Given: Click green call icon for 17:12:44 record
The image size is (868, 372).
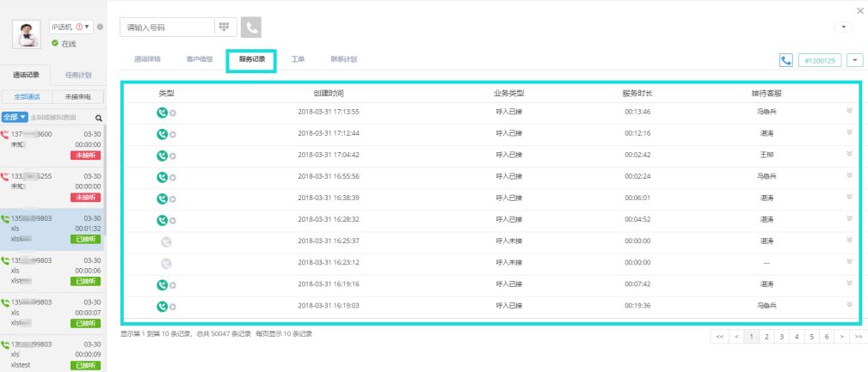Looking at the screenshot, I should tap(162, 134).
